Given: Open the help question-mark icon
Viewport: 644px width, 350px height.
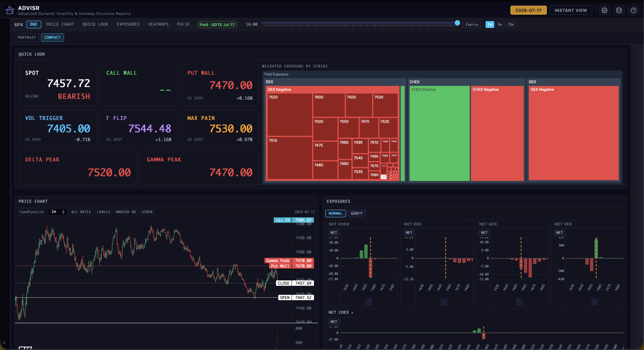Looking at the screenshot, I should [x=633, y=10].
